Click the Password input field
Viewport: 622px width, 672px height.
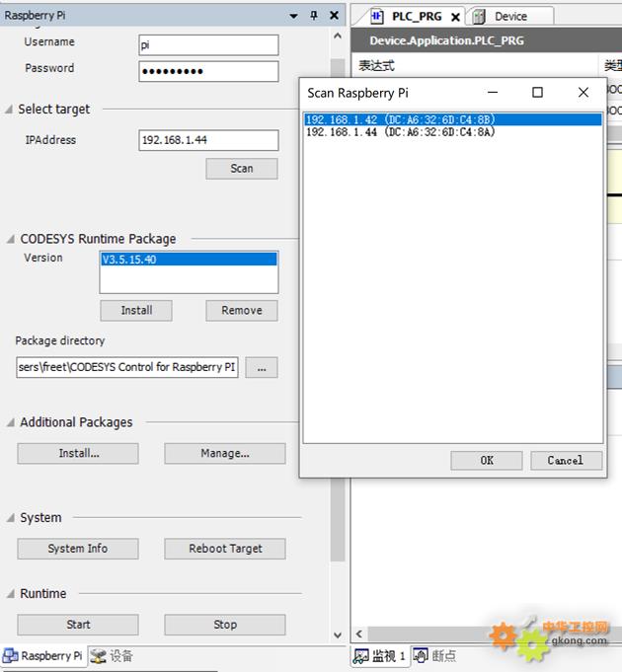pyautogui.click(x=208, y=71)
